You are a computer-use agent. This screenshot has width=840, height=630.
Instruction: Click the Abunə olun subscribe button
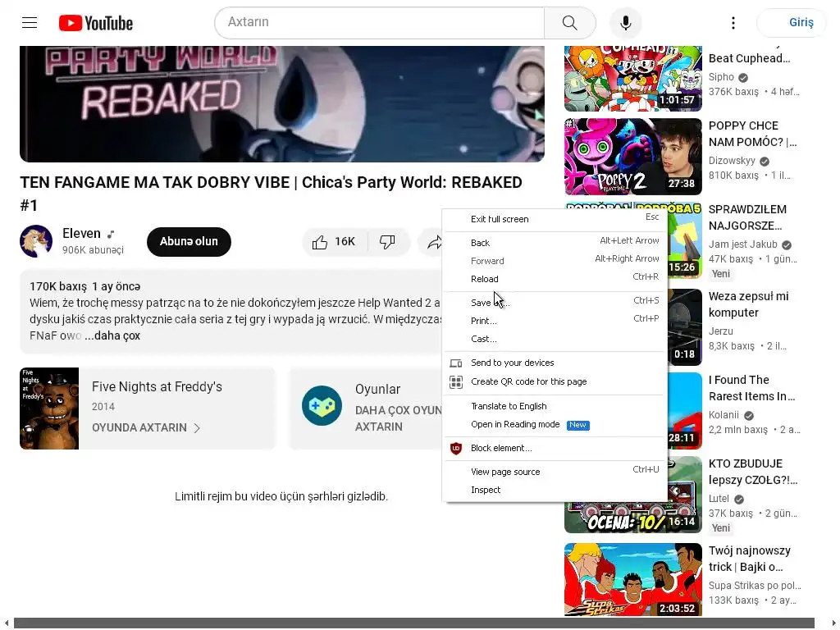click(x=189, y=242)
